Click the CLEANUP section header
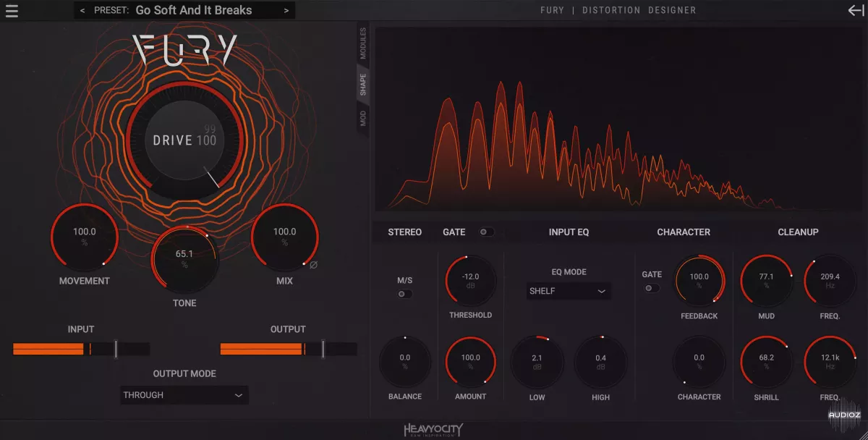 pos(799,232)
